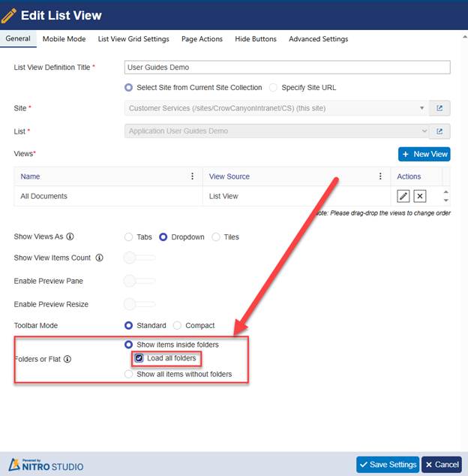The width and height of the screenshot is (468, 476).
Task: Toggle the Load all folders checkbox
Action: point(139,358)
